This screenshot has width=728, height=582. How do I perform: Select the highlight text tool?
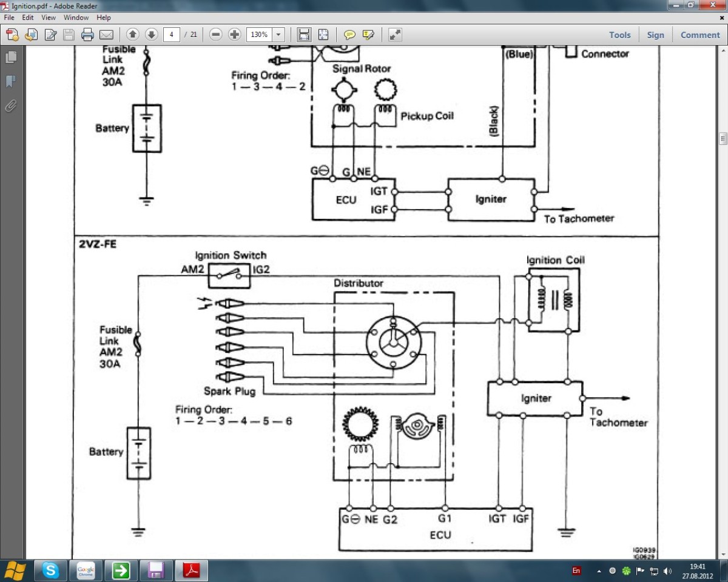pos(368,35)
